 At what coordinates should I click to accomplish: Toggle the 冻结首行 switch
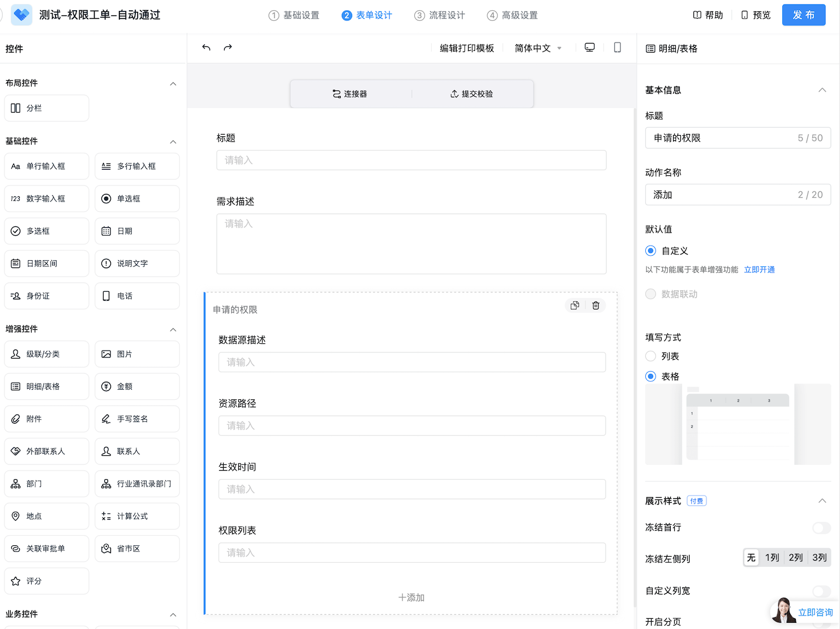pos(821,528)
